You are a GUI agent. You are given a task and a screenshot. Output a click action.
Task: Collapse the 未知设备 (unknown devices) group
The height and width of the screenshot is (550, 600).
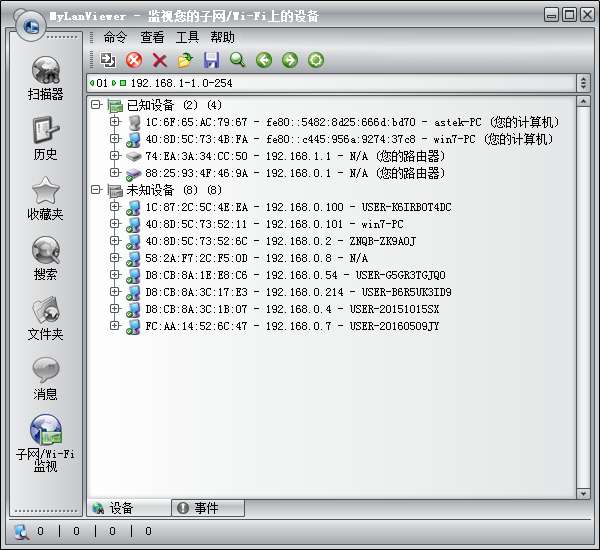pyautogui.click(x=96, y=190)
